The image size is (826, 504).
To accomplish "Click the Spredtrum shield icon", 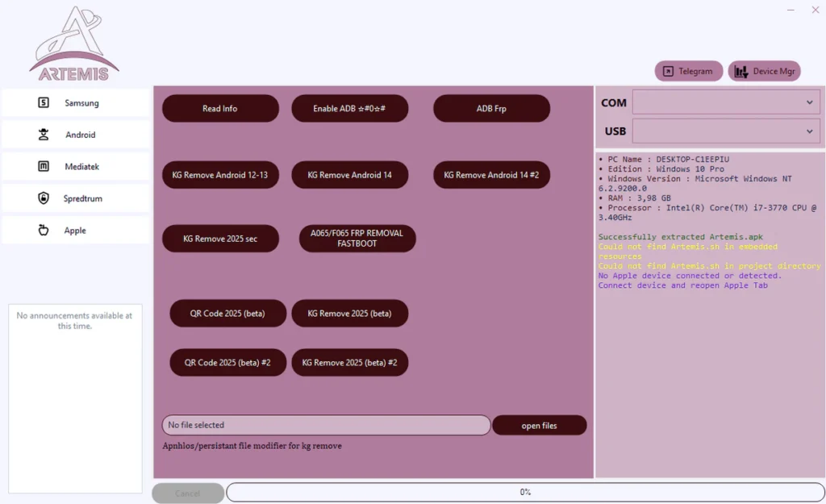I will pos(44,198).
